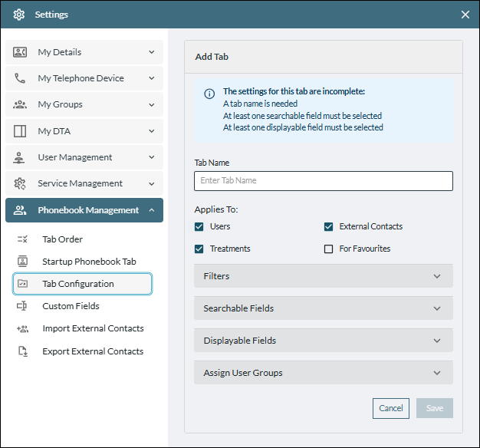Click the Custom Fields icon
This screenshot has height=448, width=480.
[22, 306]
